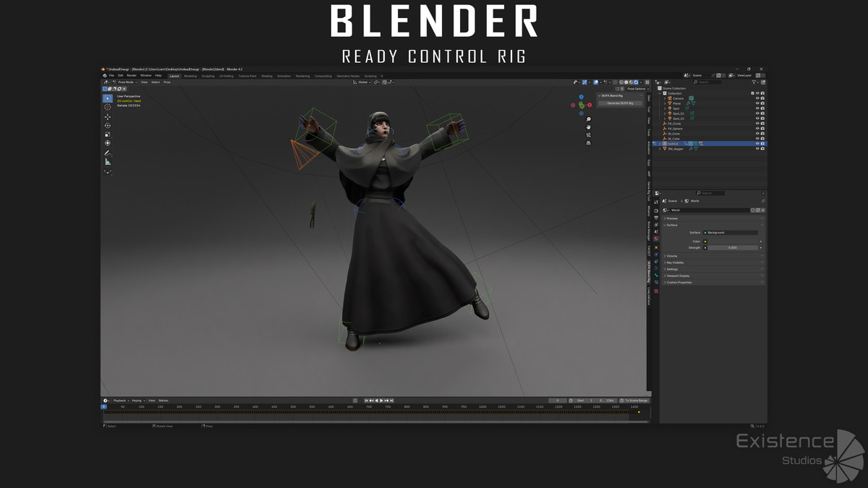Screen dimensions: 868x488
Task: Select the Breakdowner pose tool
Action: click(108, 171)
